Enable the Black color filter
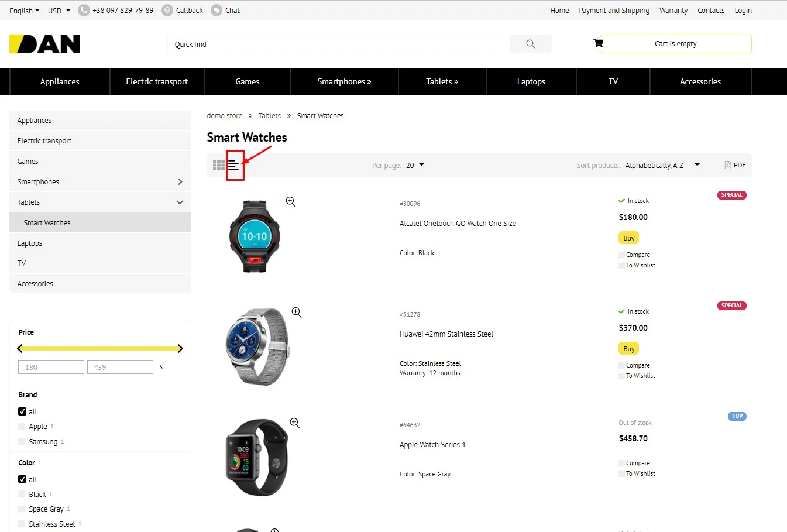Viewport: 787px width, 532px height. (x=22, y=494)
